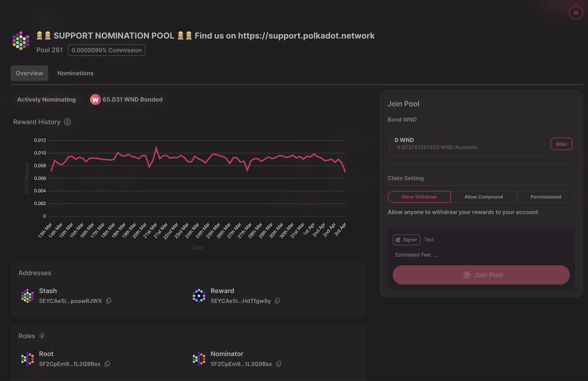Switch to the Nominations tab

pos(75,73)
